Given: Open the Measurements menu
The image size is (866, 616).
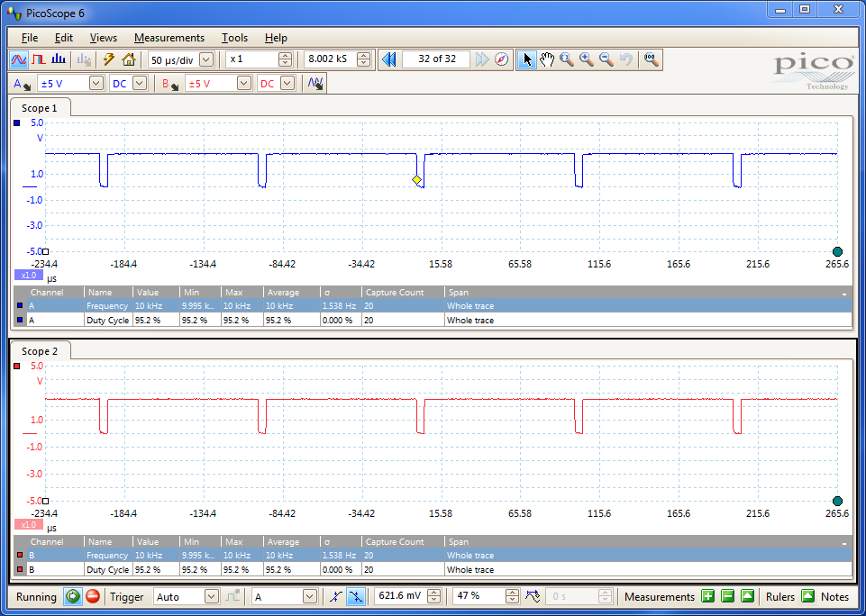Looking at the screenshot, I should 169,38.
